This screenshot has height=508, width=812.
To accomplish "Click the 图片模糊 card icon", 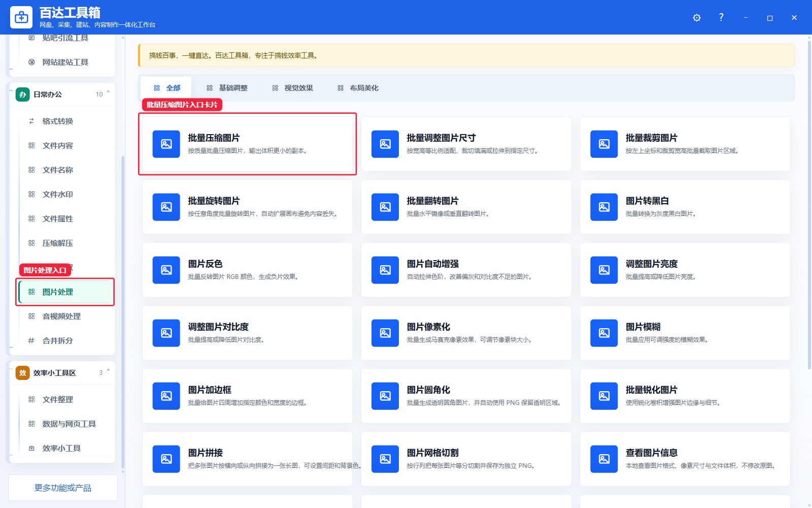I will point(604,333).
